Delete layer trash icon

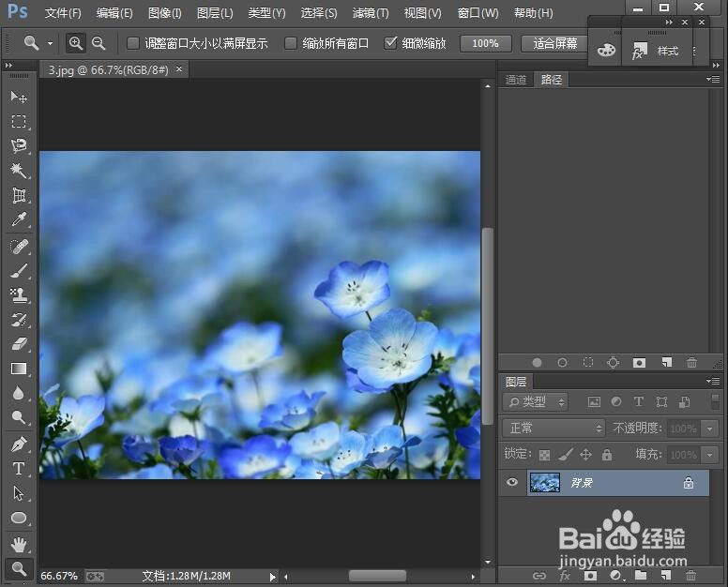coord(690,576)
